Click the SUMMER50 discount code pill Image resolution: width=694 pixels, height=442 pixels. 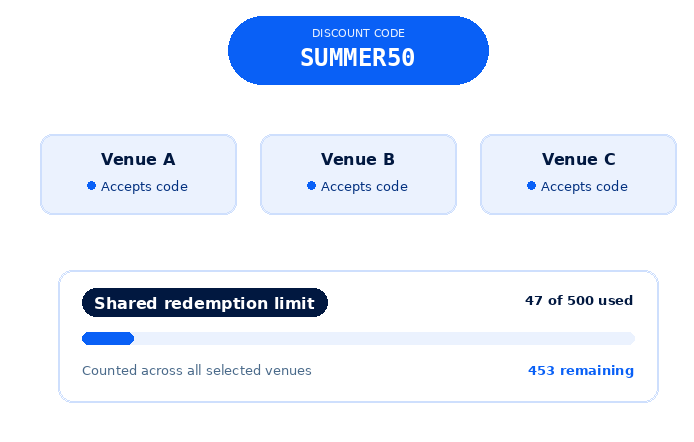tap(358, 50)
